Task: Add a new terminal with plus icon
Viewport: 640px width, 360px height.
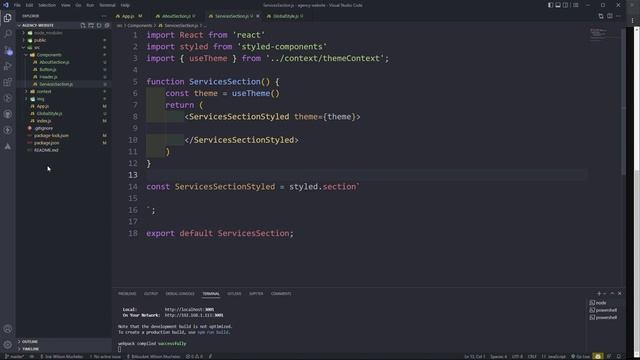Action: (599, 293)
